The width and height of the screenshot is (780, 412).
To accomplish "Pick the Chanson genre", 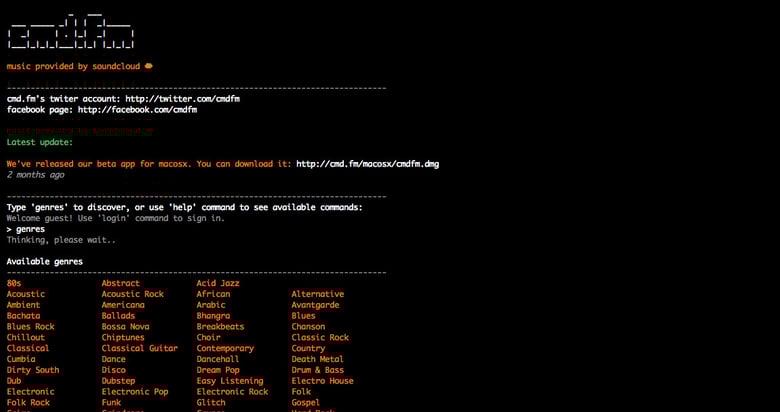I will (308, 327).
